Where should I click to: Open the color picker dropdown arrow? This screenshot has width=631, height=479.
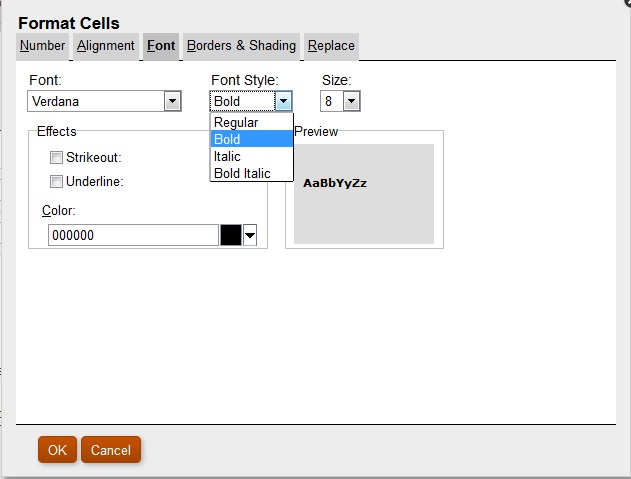[x=250, y=235]
